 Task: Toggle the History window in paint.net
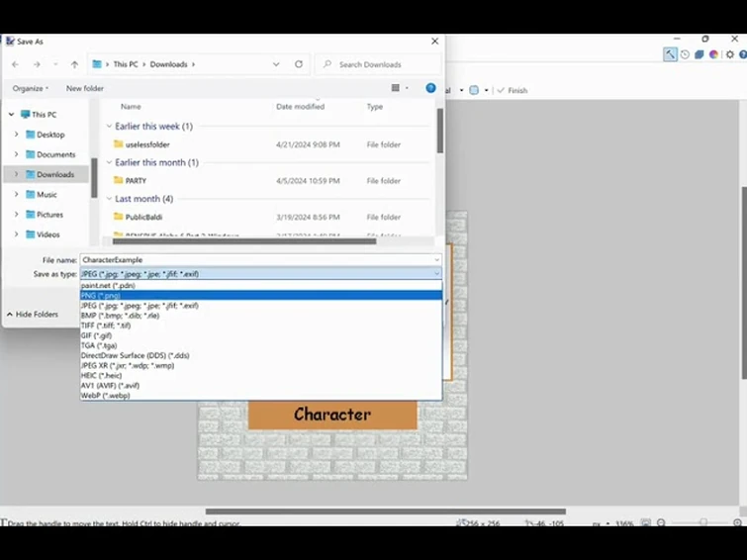point(685,54)
